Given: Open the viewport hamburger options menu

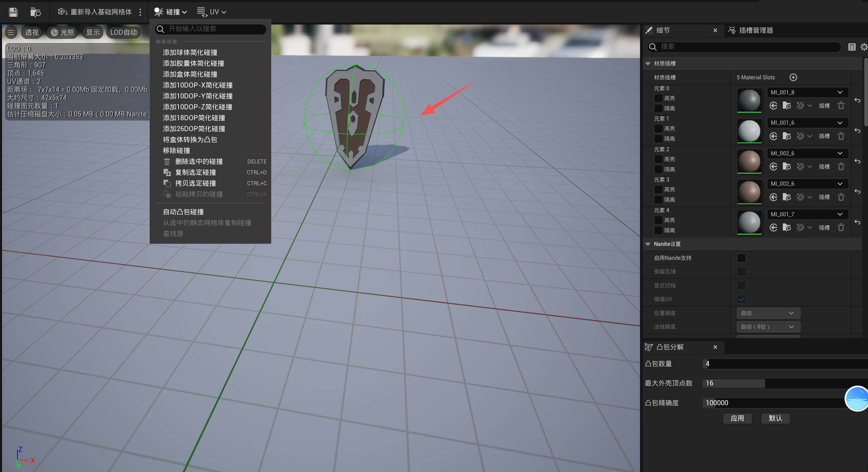Looking at the screenshot, I should point(11,32).
